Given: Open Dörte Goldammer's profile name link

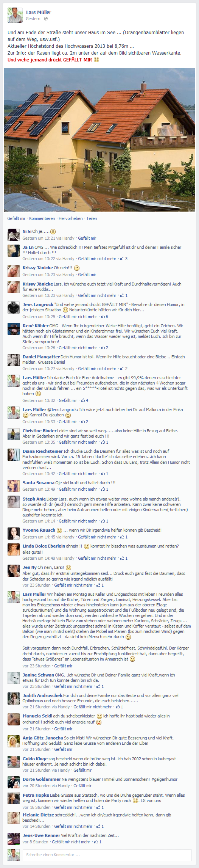Looking at the screenshot, I should tap(42, 779).
